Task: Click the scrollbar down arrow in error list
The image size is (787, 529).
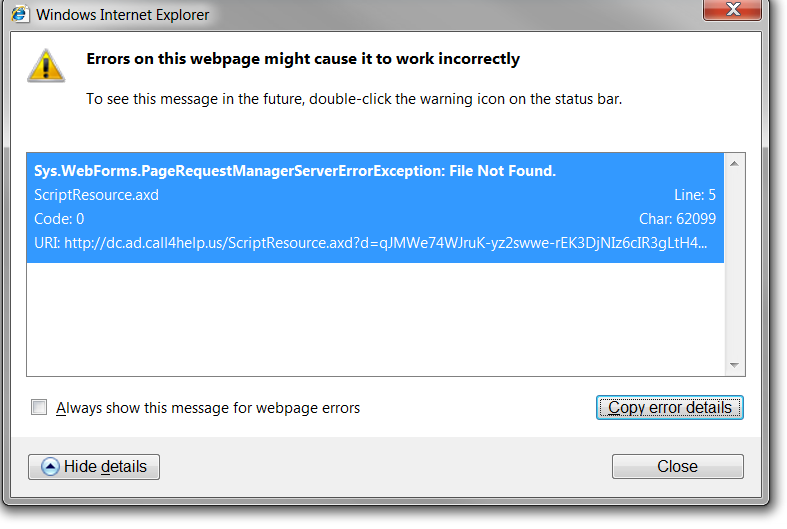Action: 734,365
